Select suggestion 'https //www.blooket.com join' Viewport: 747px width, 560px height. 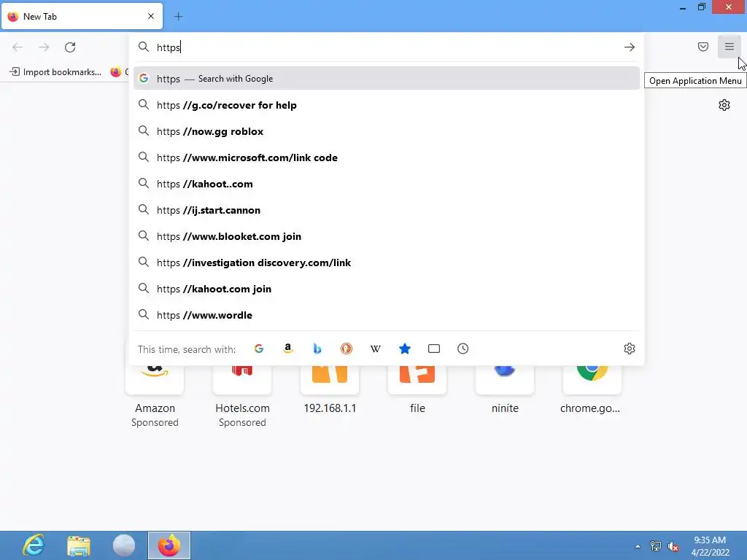[x=387, y=236]
